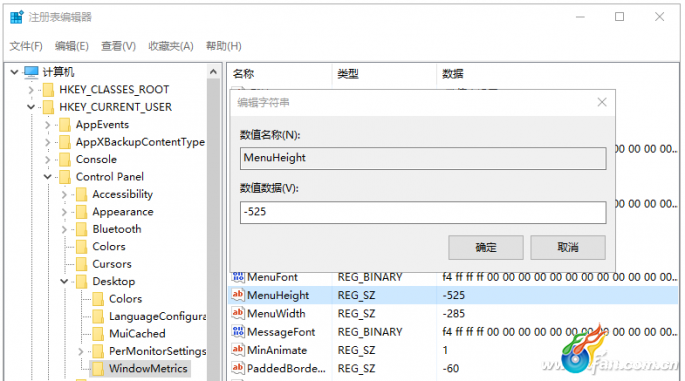Click the MenuHeight string value icon
Image resolution: width=685 pixels, height=381 pixels.
pos(238,295)
